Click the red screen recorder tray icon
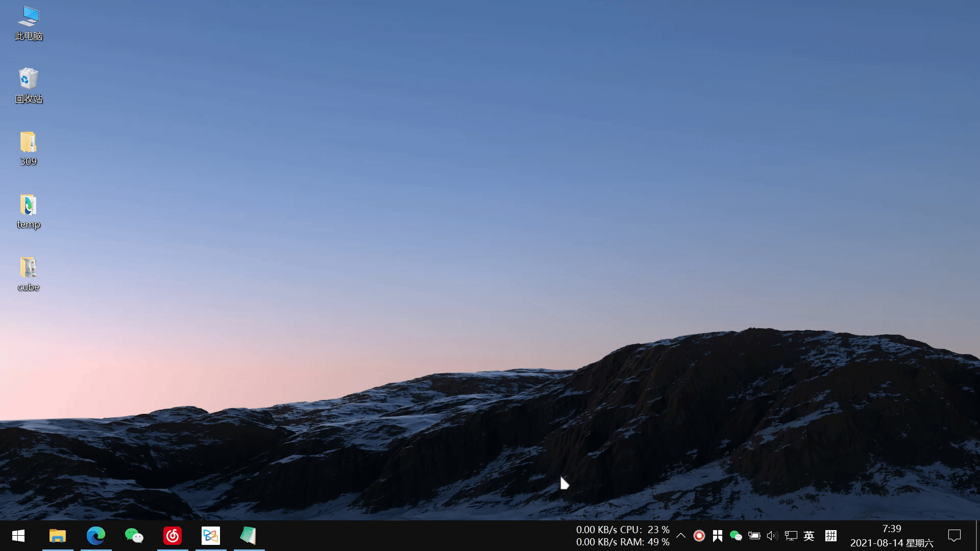The image size is (980, 551). tap(699, 536)
